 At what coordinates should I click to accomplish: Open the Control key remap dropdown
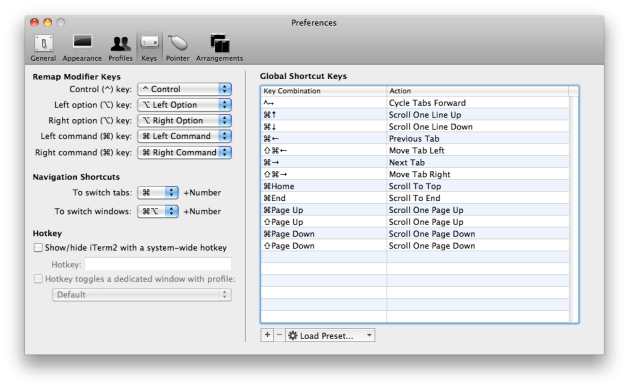185,89
